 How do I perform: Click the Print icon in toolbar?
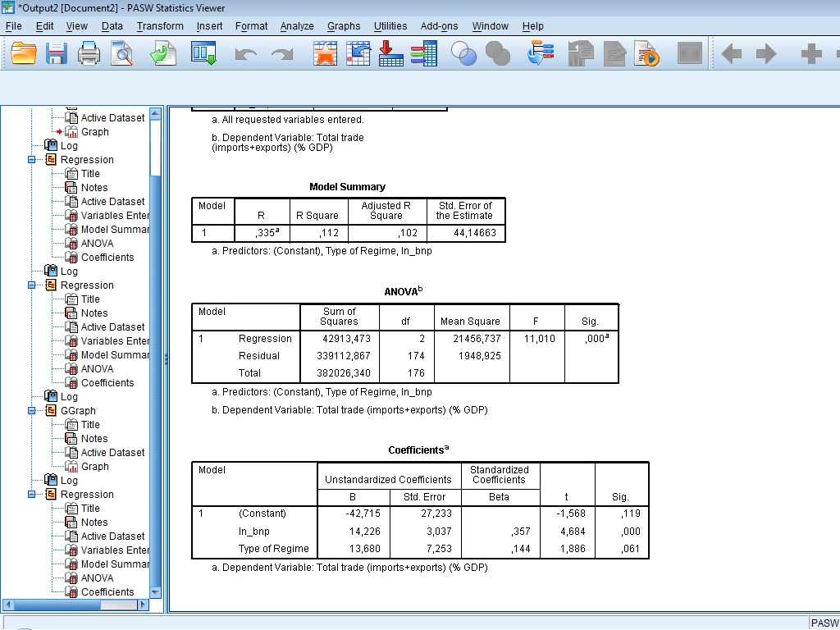point(89,54)
